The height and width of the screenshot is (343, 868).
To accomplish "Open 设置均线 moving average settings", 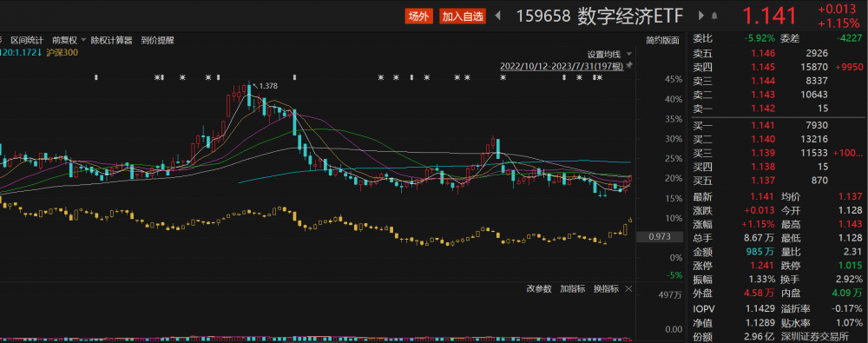I will 604,55.
